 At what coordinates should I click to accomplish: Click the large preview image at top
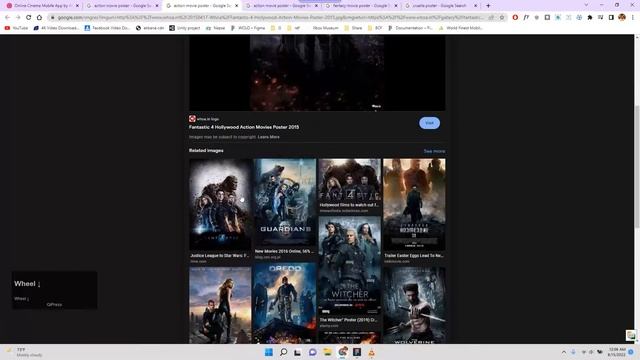317,73
